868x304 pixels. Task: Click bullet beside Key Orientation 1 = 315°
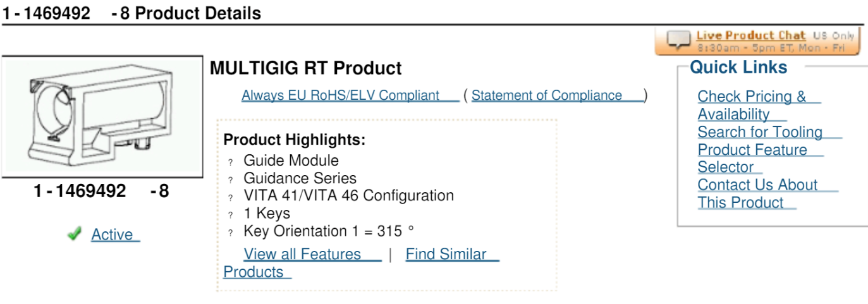pos(231,233)
